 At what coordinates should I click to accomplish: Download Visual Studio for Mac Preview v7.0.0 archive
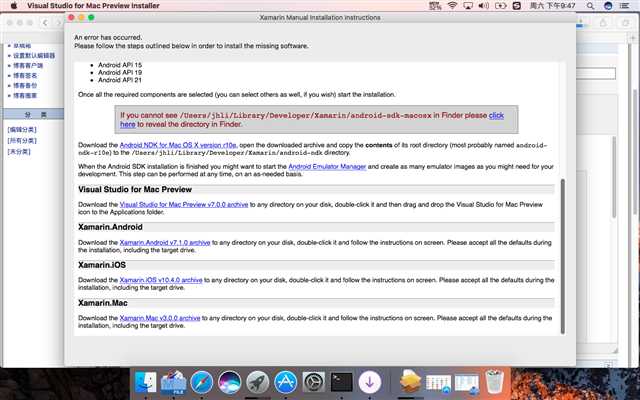(184, 204)
